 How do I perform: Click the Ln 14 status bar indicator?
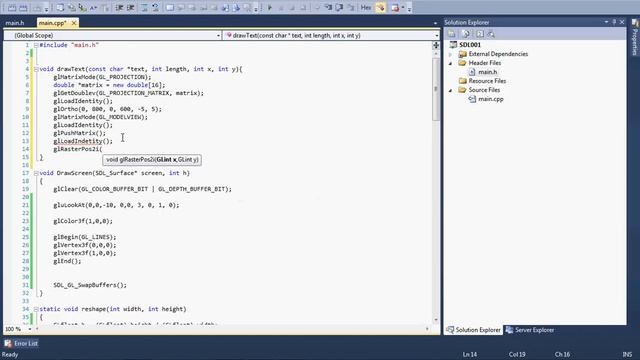point(470,355)
